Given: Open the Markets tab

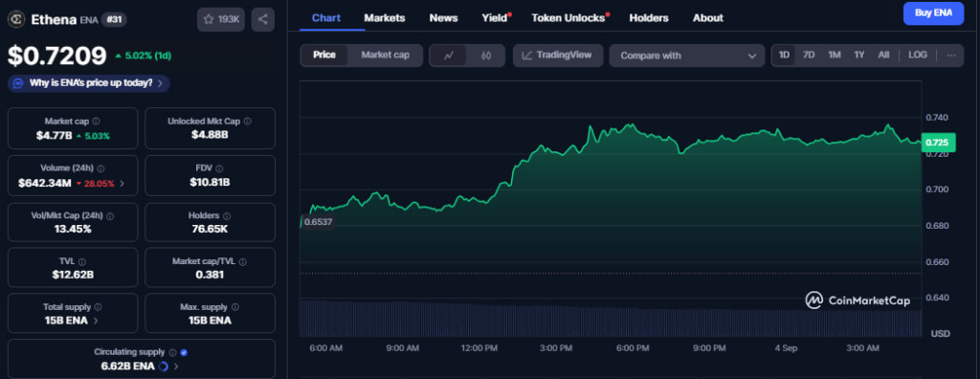Looking at the screenshot, I should coord(385,18).
